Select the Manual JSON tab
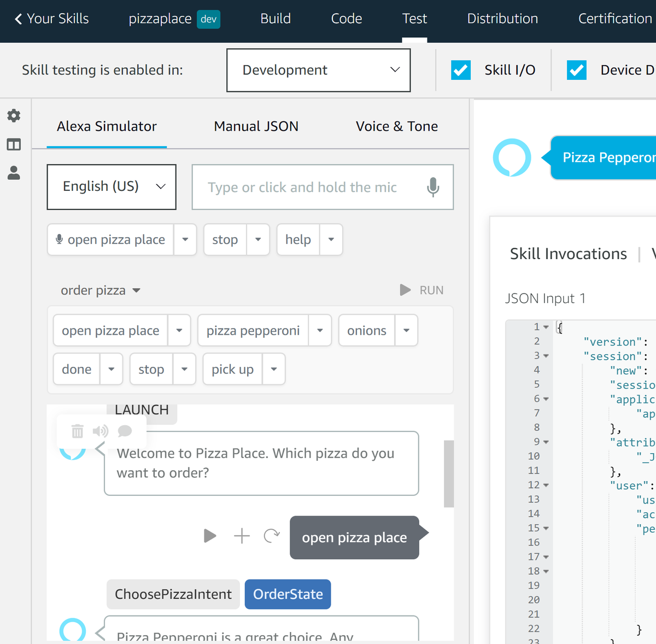Image resolution: width=656 pixels, height=644 pixels. (x=256, y=126)
